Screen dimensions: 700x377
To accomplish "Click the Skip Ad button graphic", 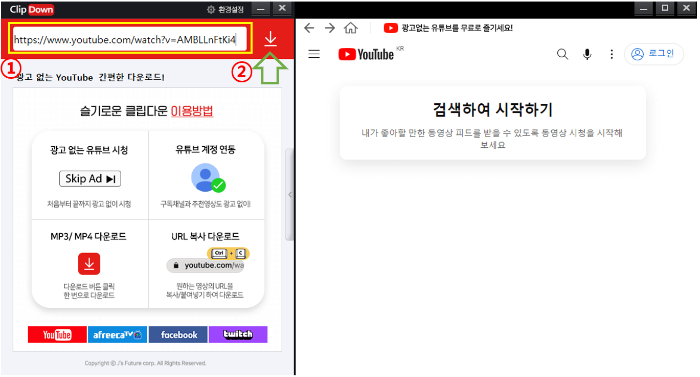I will [90, 179].
